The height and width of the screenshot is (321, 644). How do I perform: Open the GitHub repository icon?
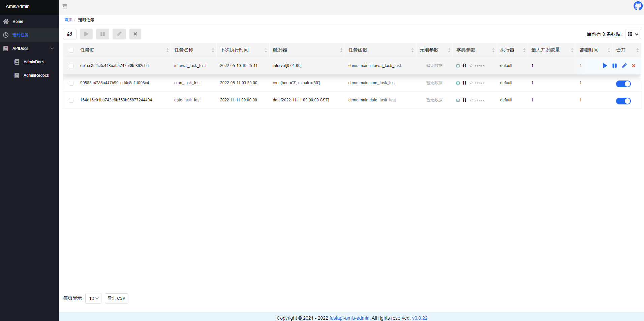(x=638, y=6)
